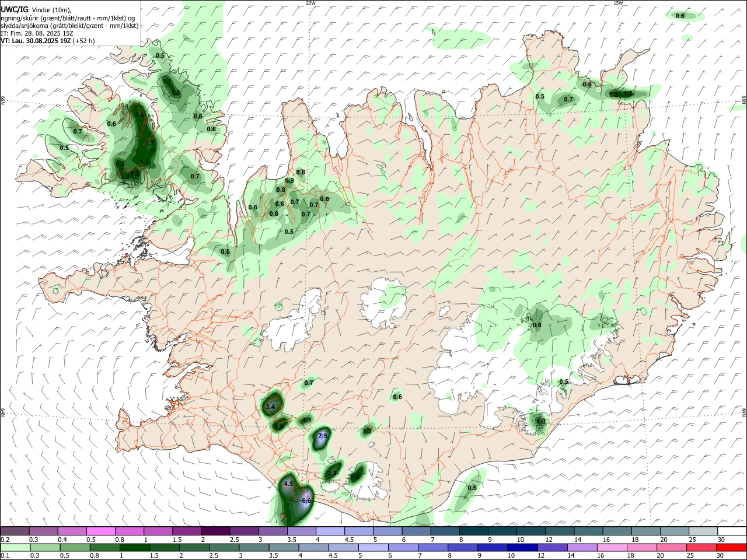
Task: Click the 1.5 precipitation value on northeast coast
Action: (x=628, y=93)
